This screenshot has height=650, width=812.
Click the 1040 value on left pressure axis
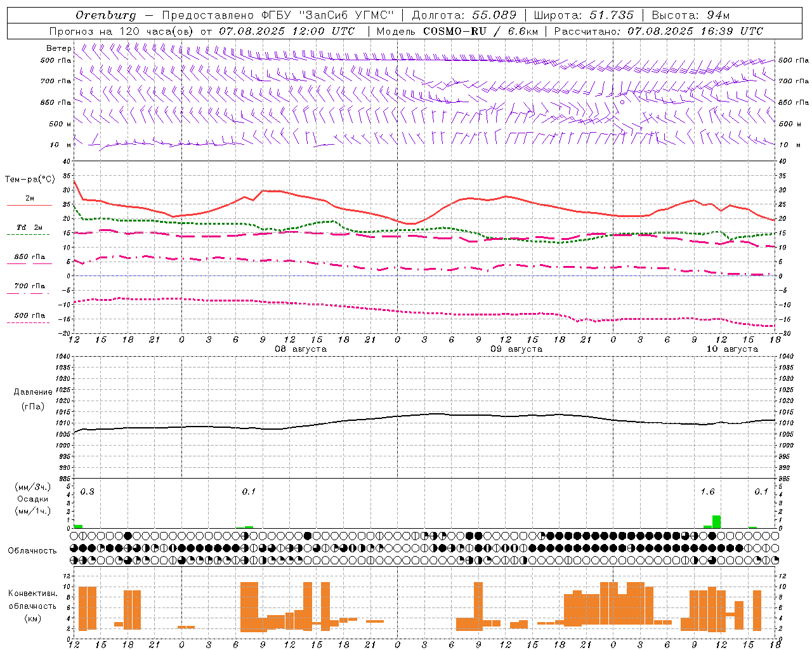63,356
